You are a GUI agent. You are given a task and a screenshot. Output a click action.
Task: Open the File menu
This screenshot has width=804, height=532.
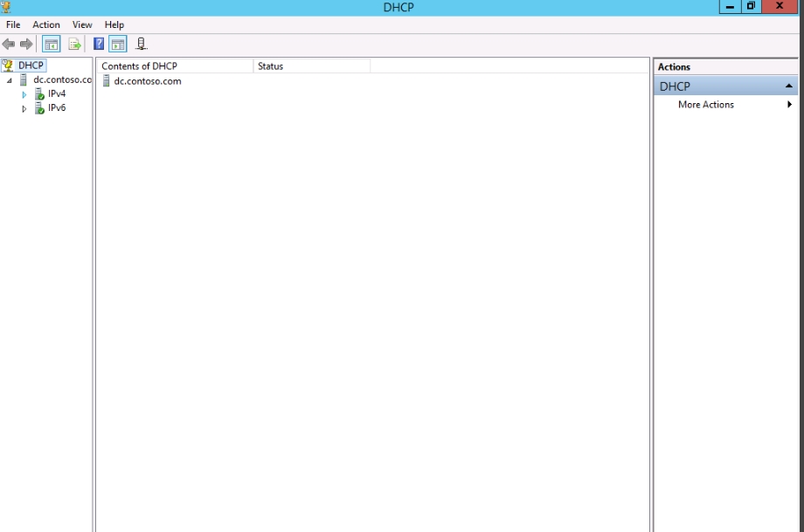coord(13,24)
